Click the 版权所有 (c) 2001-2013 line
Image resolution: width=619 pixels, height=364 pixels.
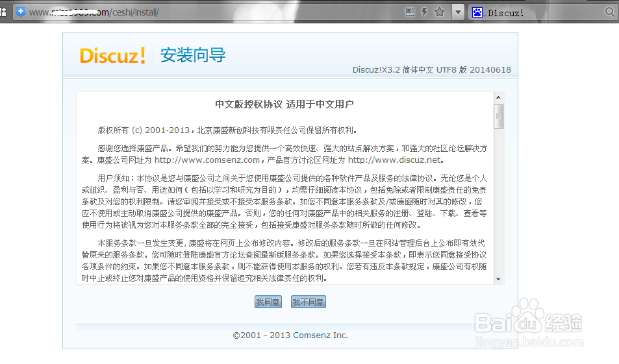click(x=228, y=130)
